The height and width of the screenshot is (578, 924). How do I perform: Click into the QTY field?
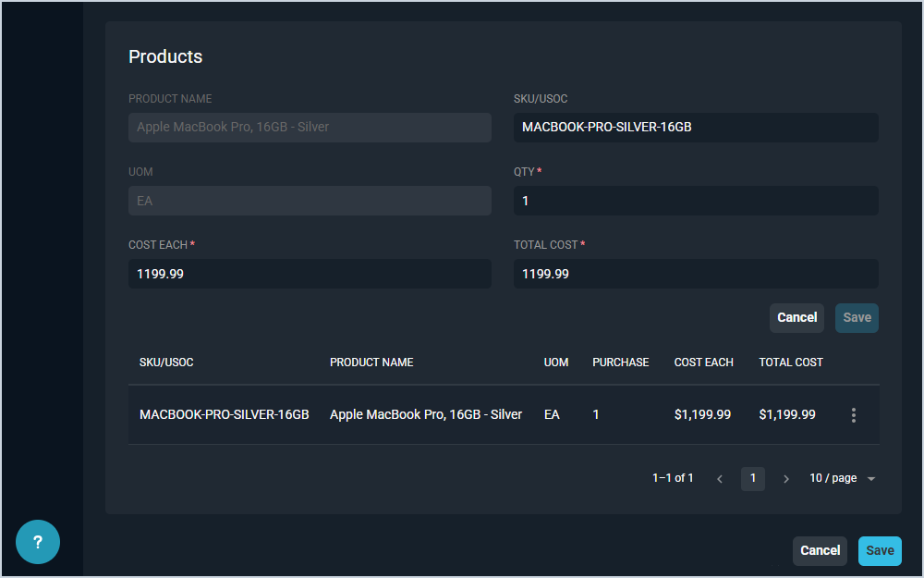pyautogui.click(x=696, y=201)
